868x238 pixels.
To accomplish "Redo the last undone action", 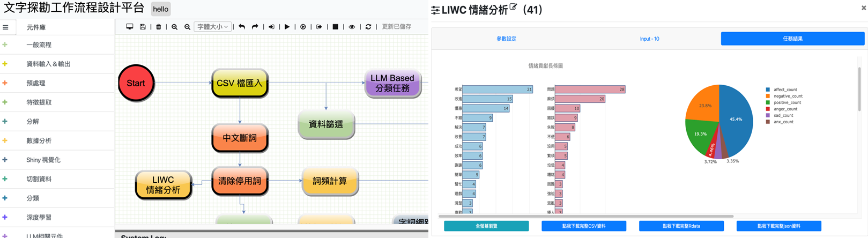I will [x=255, y=27].
